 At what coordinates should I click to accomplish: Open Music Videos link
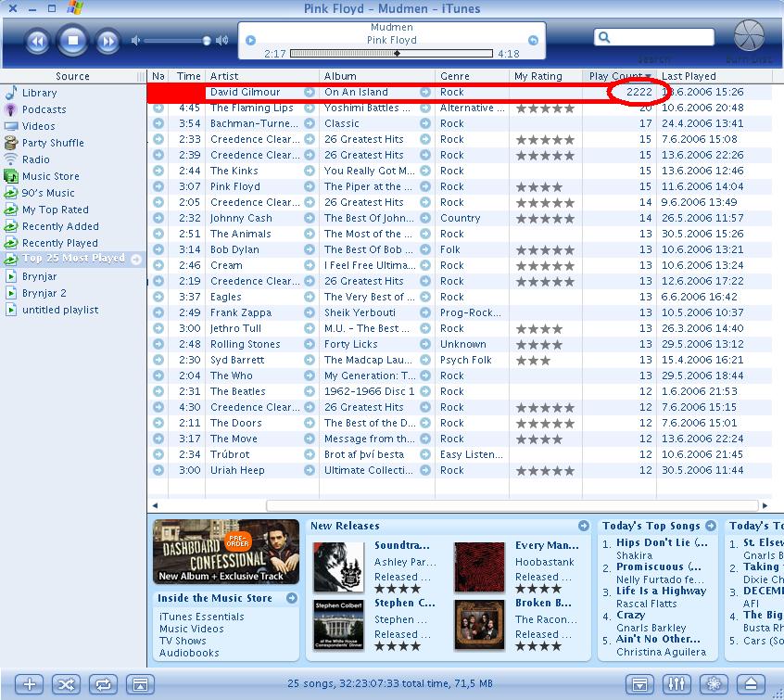(x=192, y=629)
